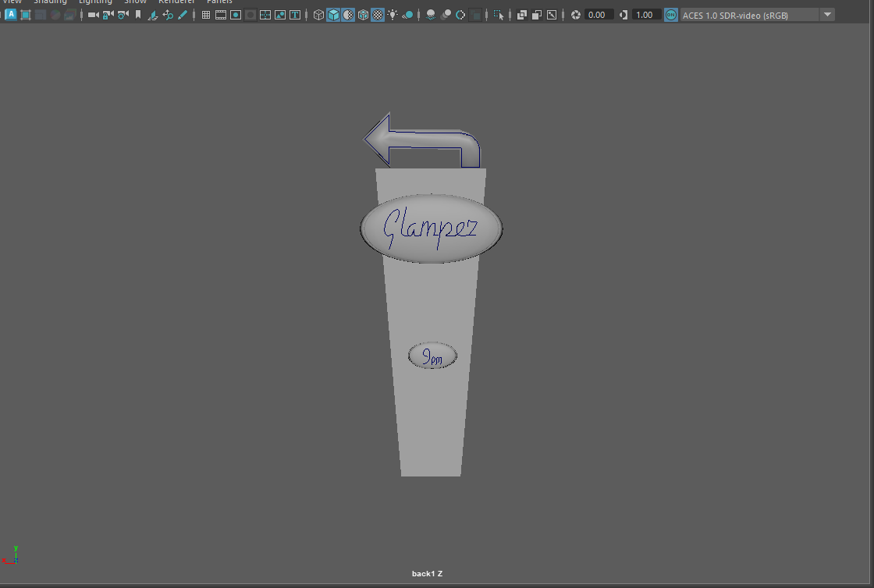The height and width of the screenshot is (588, 874).
Task: Toggle the Safe Title icon
Action: [295, 15]
